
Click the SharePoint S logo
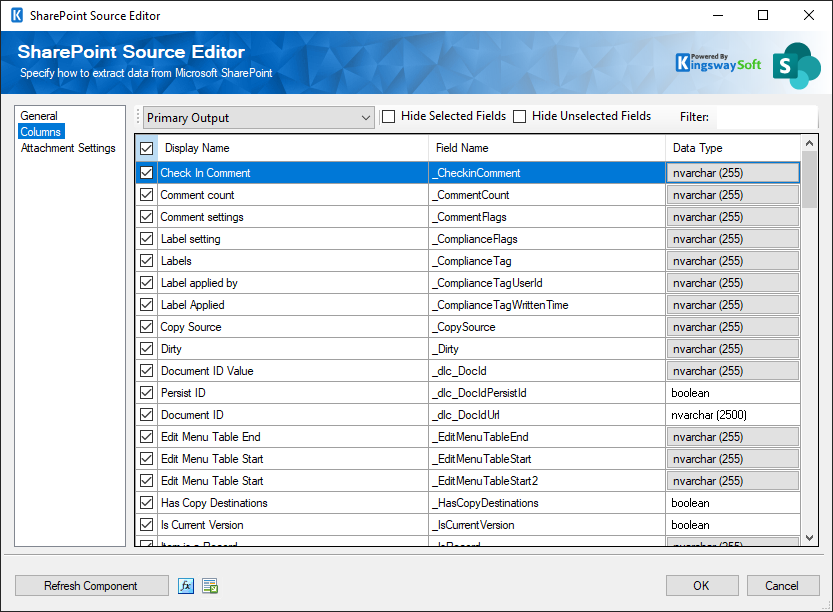click(796, 66)
